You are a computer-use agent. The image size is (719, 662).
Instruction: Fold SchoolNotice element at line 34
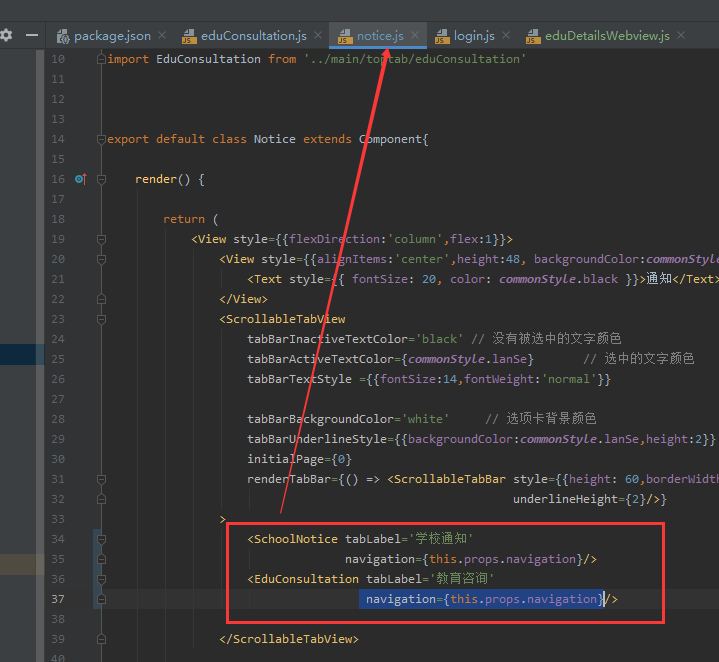coord(101,539)
